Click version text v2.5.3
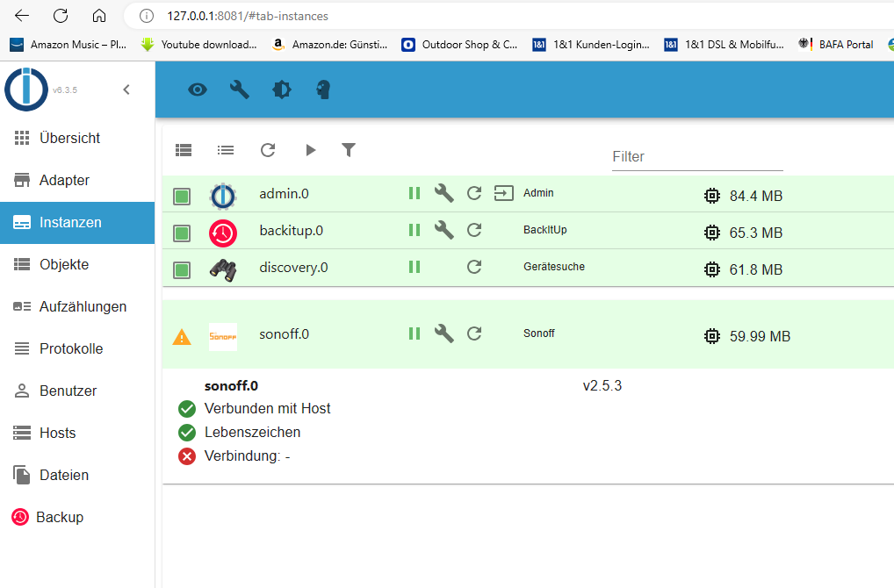Viewport: 894px width, 588px height. pyautogui.click(x=602, y=386)
